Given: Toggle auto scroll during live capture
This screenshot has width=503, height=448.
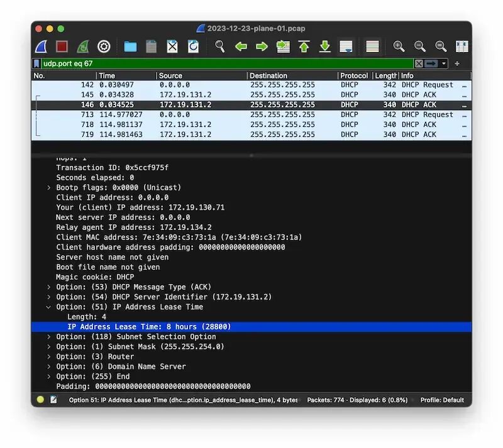Looking at the screenshot, I should (x=346, y=47).
